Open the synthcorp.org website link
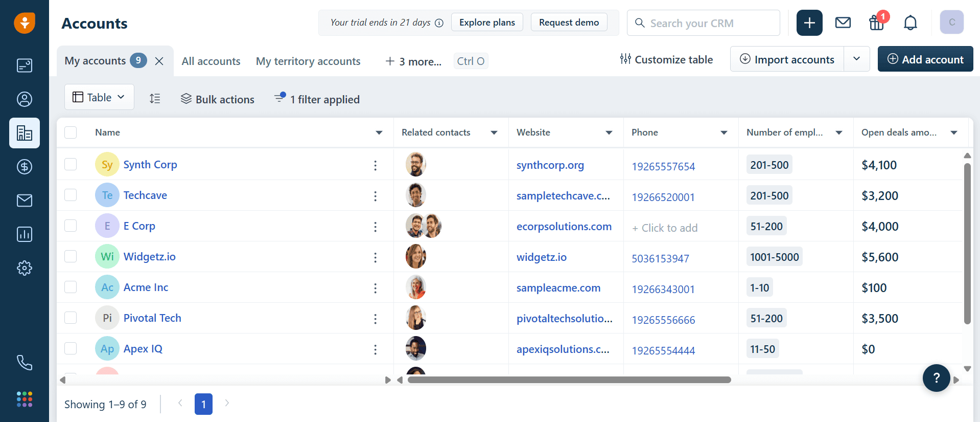 coord(550,165)
